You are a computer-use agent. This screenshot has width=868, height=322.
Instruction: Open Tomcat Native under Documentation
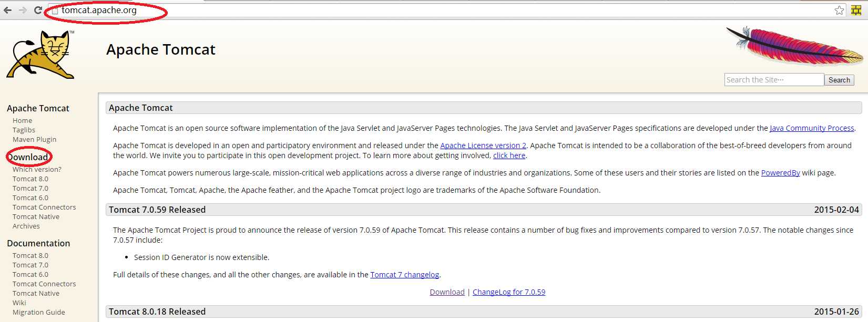(36, 294)
